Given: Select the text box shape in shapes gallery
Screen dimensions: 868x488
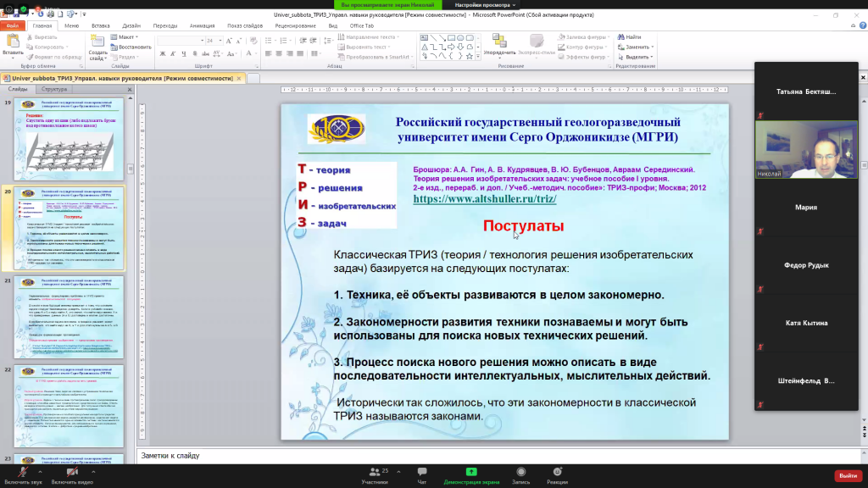Looking at the screenshot, I should click(x=424, y=38).
